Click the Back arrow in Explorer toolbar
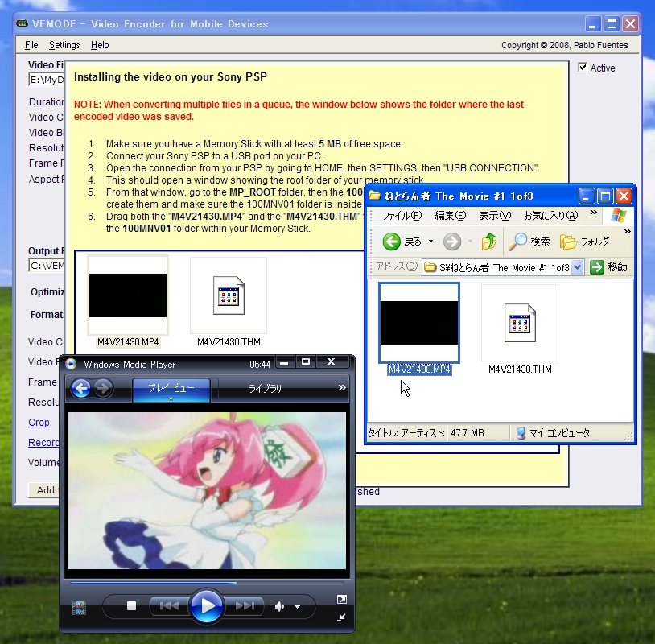 (391, 242)
